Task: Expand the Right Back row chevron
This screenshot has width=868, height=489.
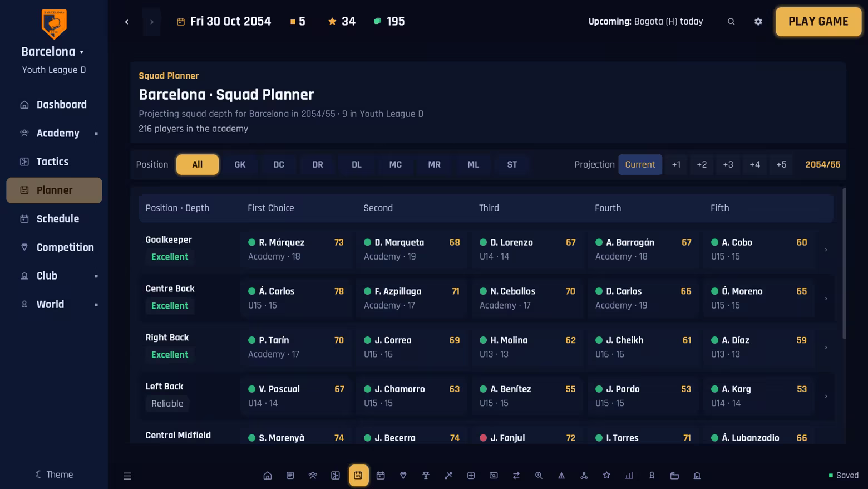Action: pos(826,348)
